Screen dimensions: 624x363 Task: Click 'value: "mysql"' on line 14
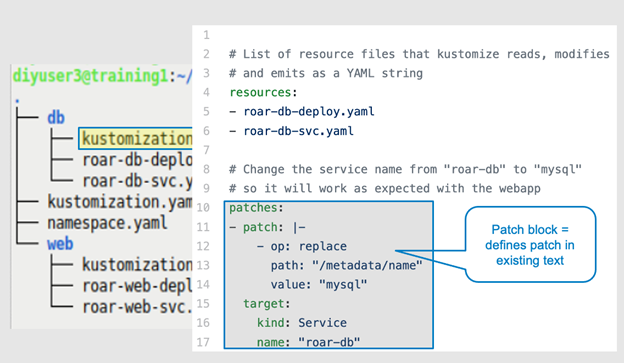319,285
